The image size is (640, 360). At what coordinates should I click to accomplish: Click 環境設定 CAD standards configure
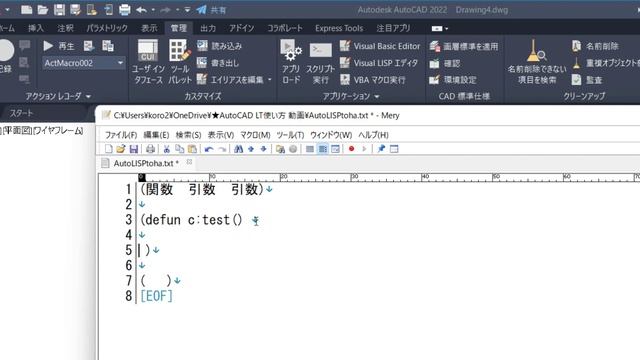(x=453, y=80)
